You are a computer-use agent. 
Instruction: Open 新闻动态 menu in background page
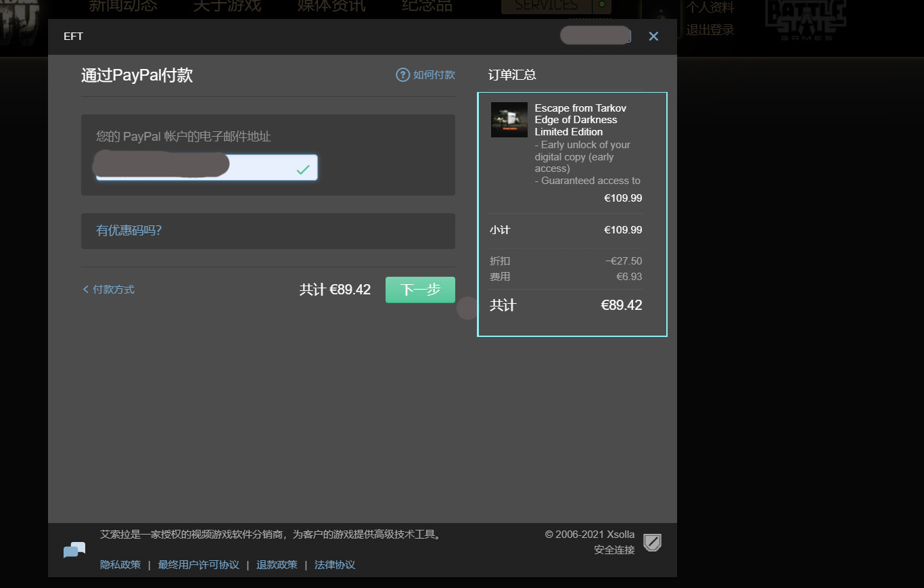pos(123,6)
